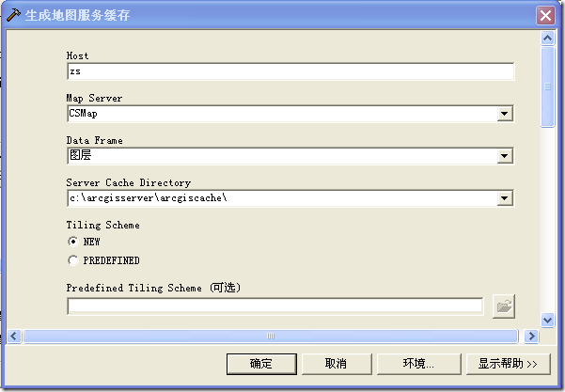
Task: Click the Predefined Tiling Scheme (可选) label
Action: coord(153,288)
